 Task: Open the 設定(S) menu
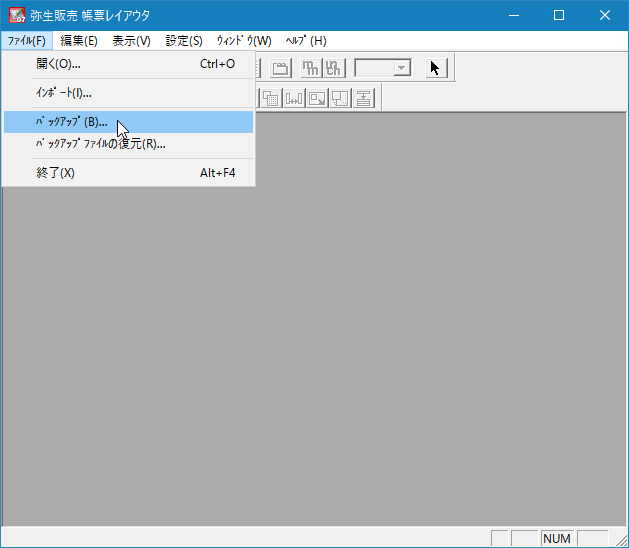click(x=184, y=41)
